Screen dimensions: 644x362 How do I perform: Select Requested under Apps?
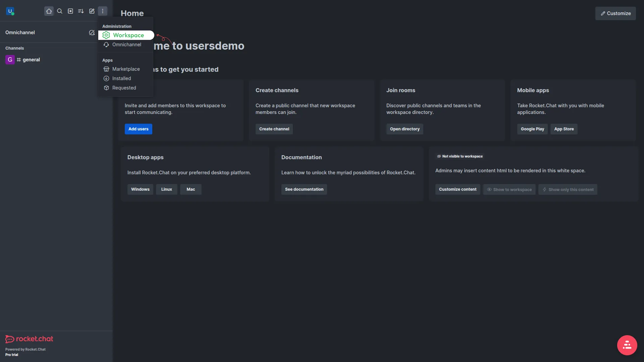pos(124,87)
